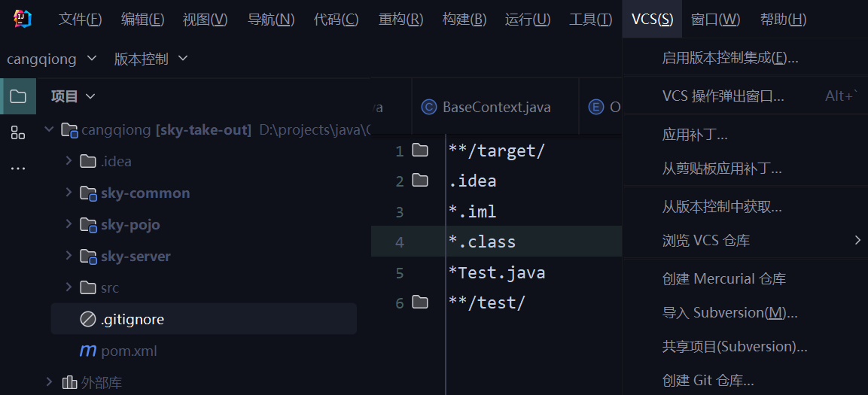This screenshot has height=395, width=868.
Task: Click the folder gutter icon on line 6
Action: tap(420, 302)
